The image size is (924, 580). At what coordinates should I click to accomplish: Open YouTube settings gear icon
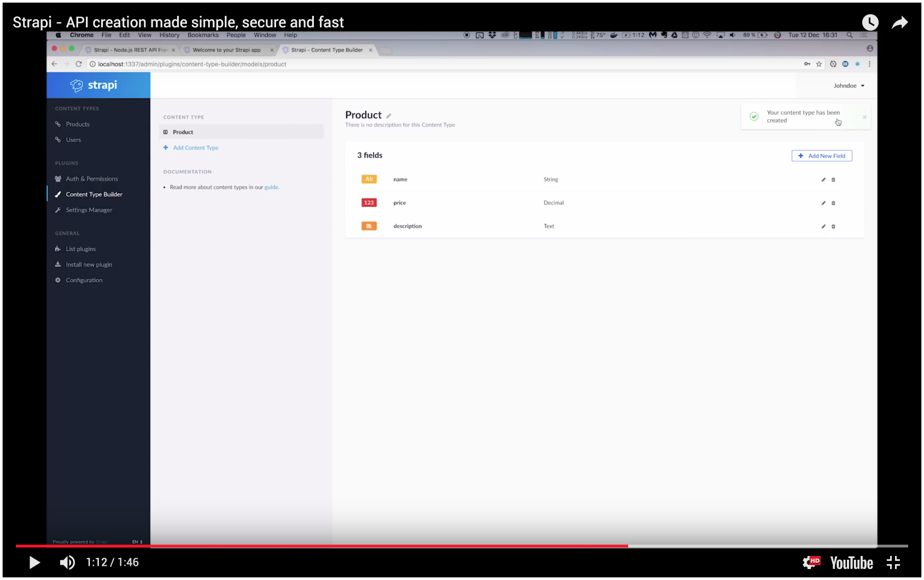811,562
